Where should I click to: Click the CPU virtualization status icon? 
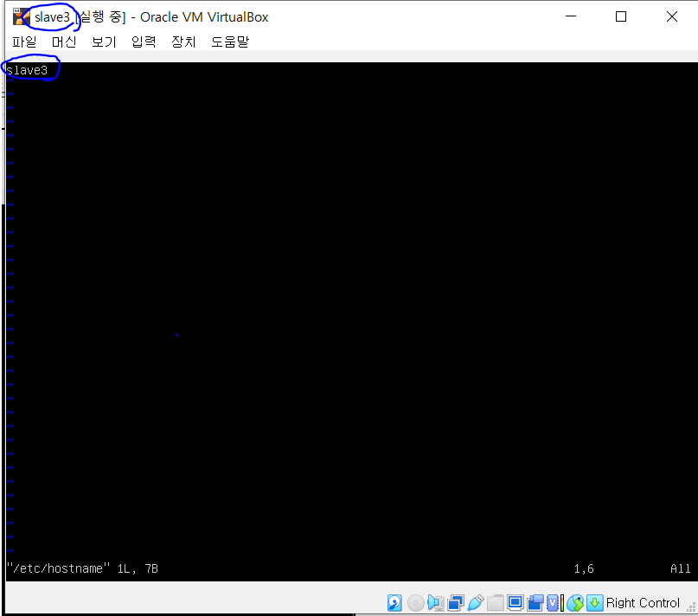coord(554,603)
